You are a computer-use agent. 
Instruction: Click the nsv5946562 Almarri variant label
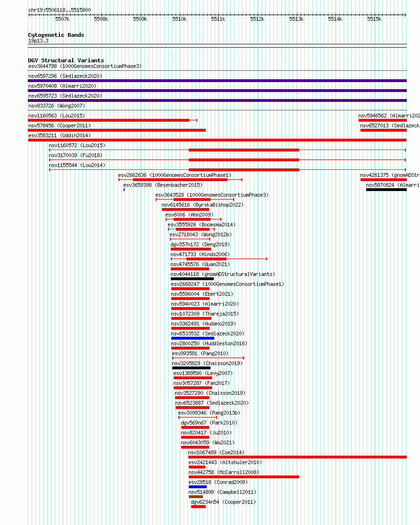tap(389, 116)
